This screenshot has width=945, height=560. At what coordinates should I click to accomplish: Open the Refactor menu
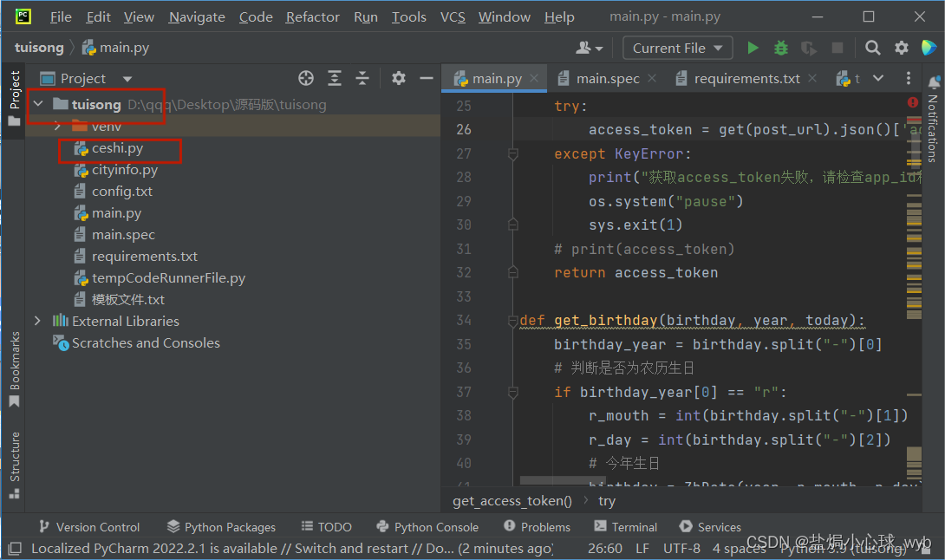click(x=312, y=16)
